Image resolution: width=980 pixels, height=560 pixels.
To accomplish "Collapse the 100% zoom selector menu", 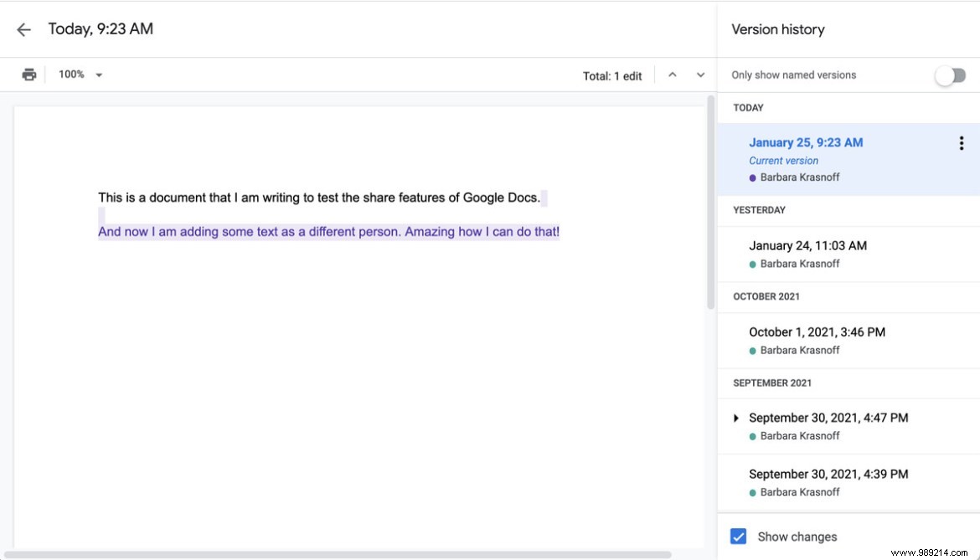I will (x=98, y=74).
